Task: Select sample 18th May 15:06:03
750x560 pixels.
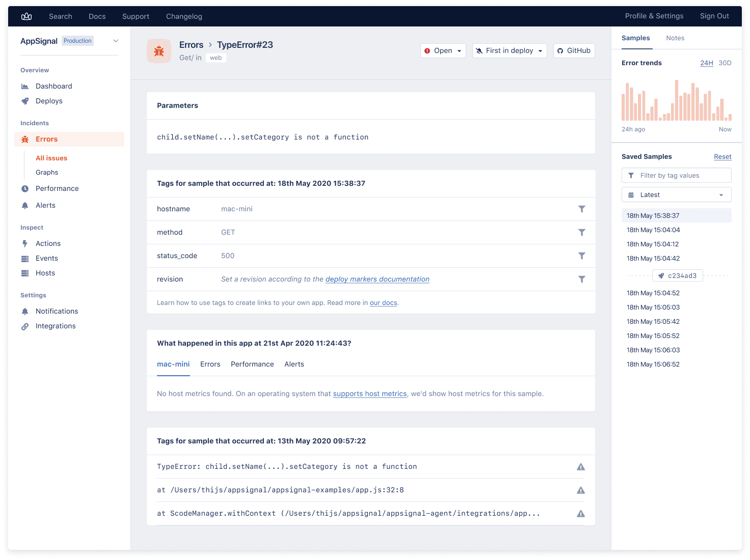Action: [x=653, y=350]
